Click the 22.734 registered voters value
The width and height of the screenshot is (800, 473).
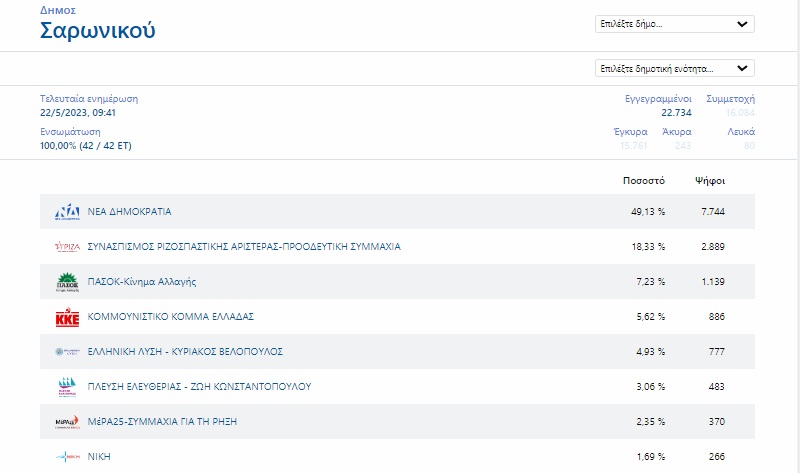pos(677,113)
